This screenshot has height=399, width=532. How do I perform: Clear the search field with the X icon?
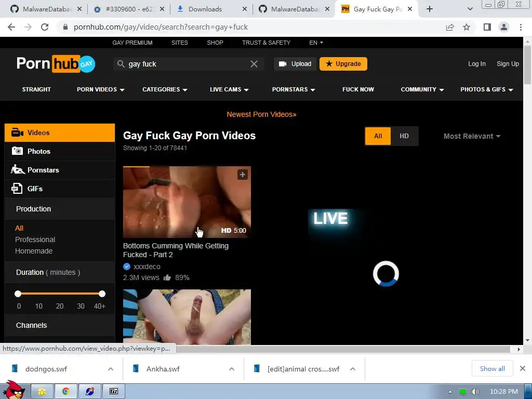click(254, 64)
